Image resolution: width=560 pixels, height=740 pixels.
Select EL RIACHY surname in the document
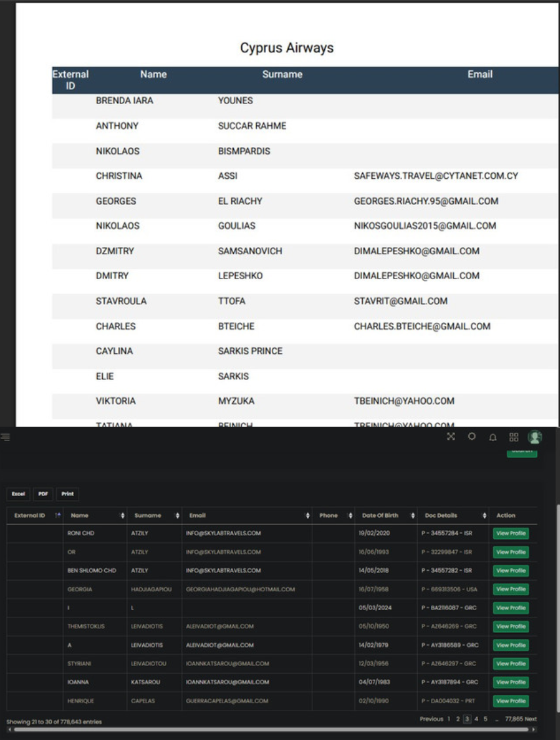pyautogui.click(x=240, y=201)
